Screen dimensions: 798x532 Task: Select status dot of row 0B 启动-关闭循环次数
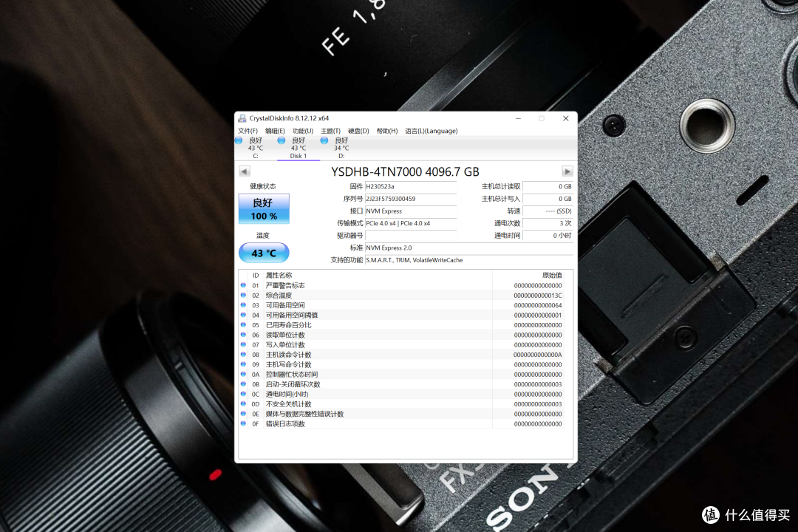[243, 384]
